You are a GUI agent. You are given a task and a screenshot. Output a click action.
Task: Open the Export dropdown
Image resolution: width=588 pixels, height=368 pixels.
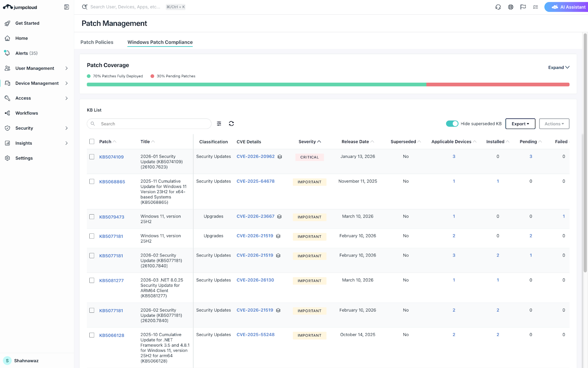pyautogui.click(x=520, y=124)
